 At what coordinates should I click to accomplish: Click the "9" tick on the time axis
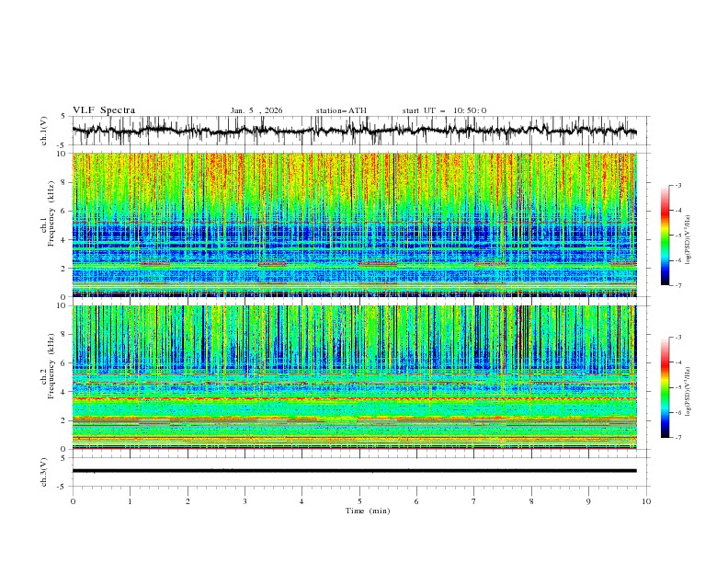coord(588,501)
